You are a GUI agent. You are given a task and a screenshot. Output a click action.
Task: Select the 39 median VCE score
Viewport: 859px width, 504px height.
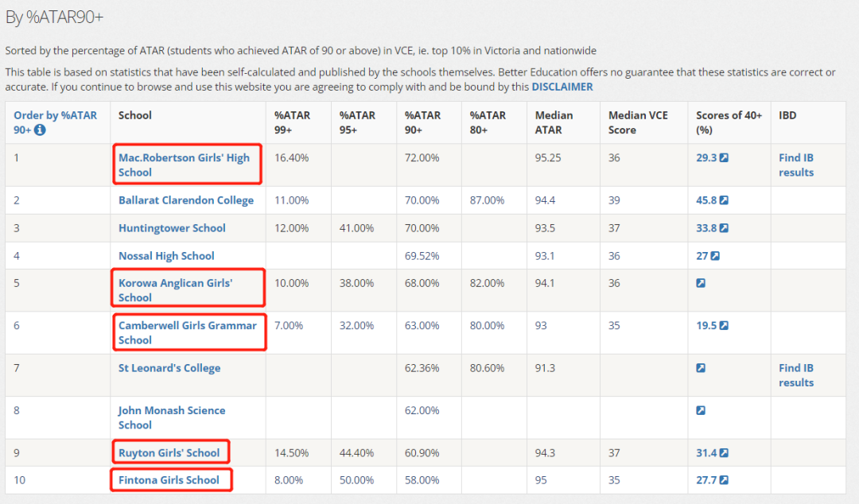[614, 200]
